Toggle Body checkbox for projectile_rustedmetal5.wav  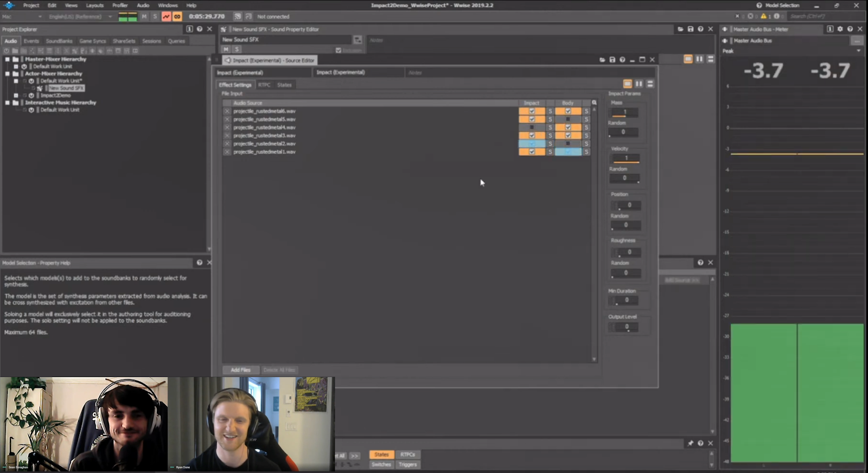point(568,119)
